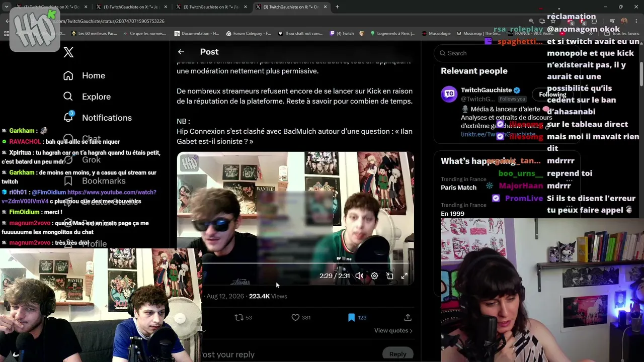The image size is (644, 362).
Task: Switch to the TwitchGauchiste tab ending Je
Action: point(131,7)
